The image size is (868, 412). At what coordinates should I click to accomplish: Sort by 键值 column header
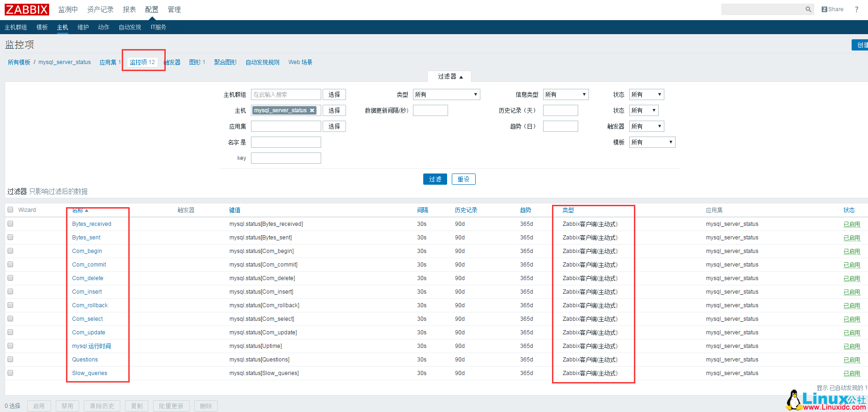(235, 210)
